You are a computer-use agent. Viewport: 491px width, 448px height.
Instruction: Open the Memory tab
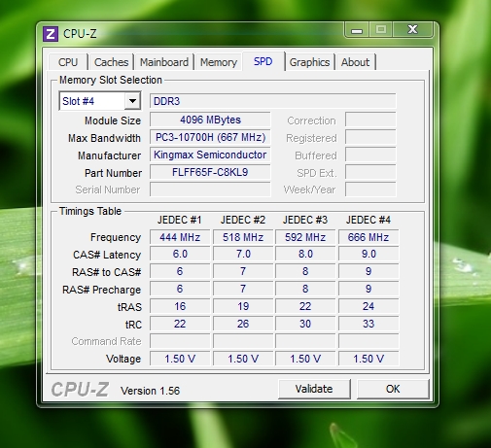pyautogui.click(x=219, y=62)
